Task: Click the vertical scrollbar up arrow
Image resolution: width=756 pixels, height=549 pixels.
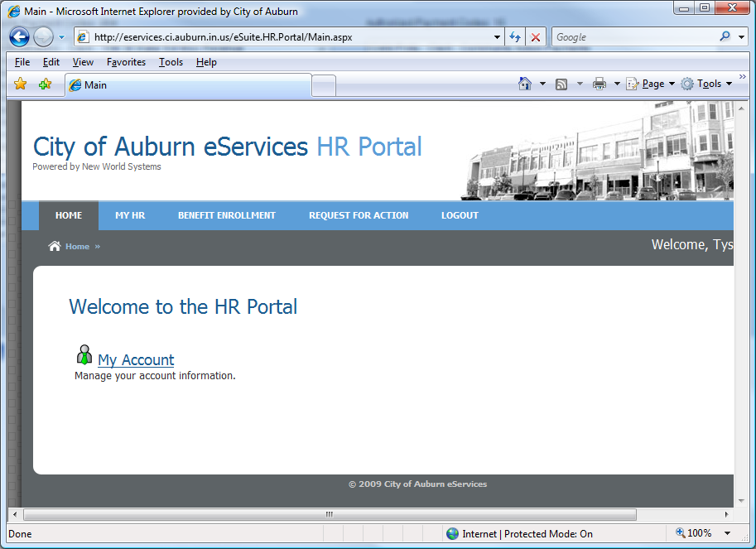Action: 741,108
